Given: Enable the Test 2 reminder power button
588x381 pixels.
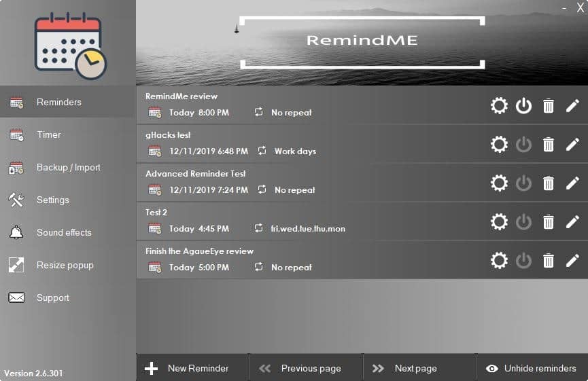Looking at the screenshot, I should 523,222.
